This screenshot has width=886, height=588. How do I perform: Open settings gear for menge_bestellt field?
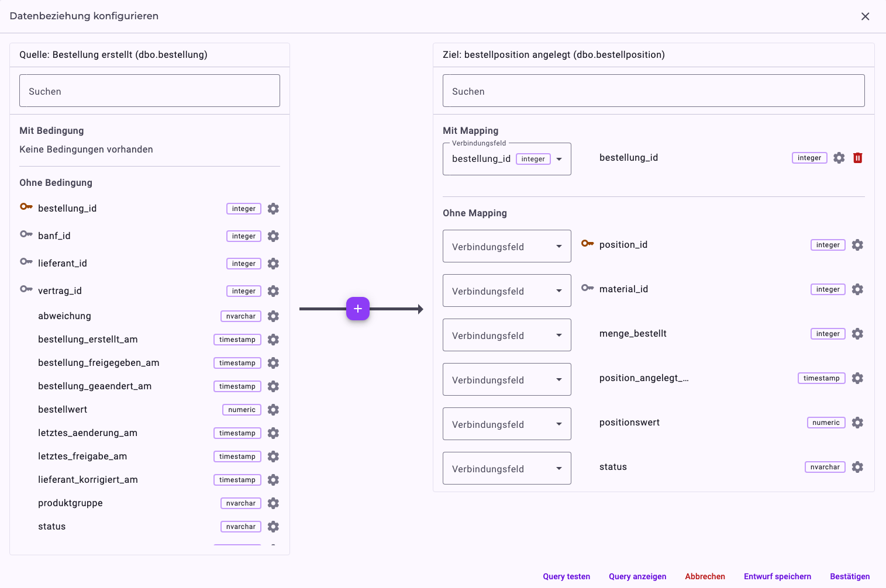click(857, 334)
